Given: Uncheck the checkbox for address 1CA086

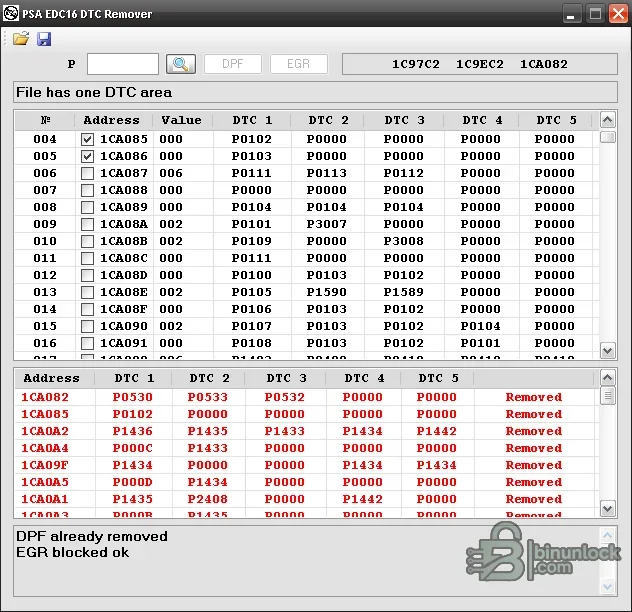Looking at the screenshot, I should [x=87, y=156].
